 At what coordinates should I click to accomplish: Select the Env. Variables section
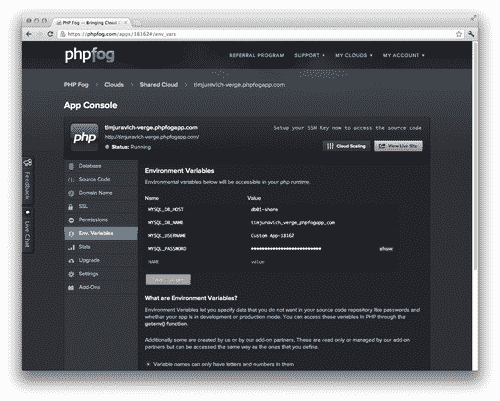click(x=101, y=233)
